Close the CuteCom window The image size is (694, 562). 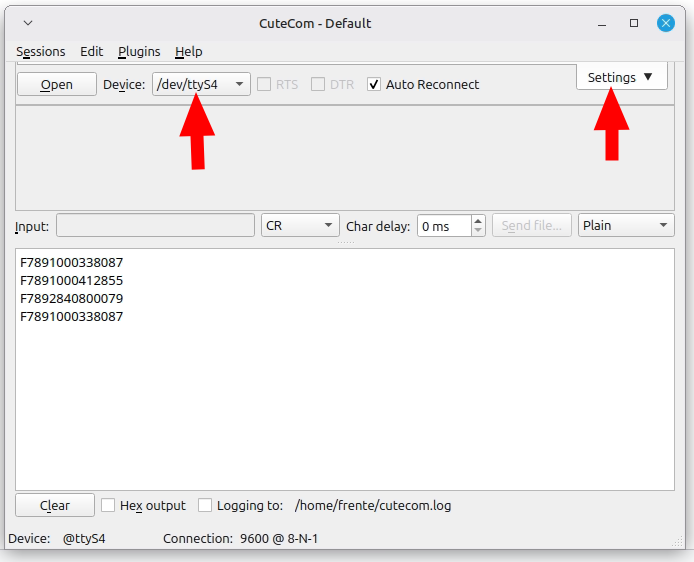665,23
